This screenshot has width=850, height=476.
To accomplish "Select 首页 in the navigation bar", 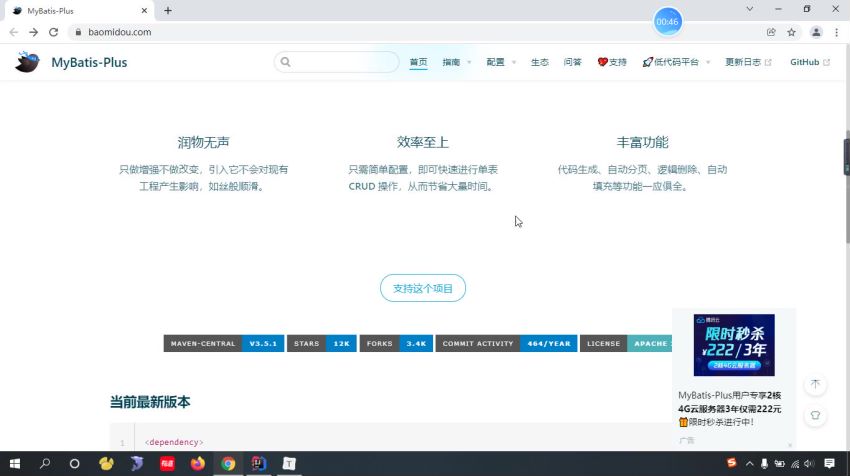I will (418, 62).
